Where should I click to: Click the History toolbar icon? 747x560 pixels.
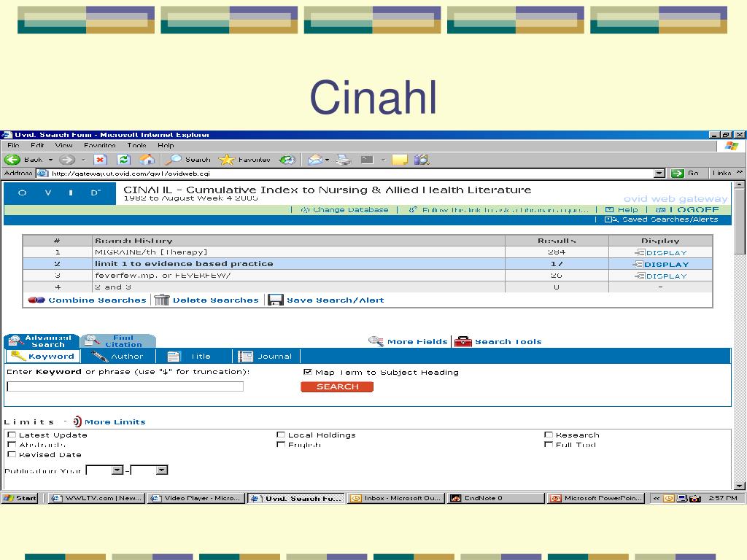click(x=287, y=160)
